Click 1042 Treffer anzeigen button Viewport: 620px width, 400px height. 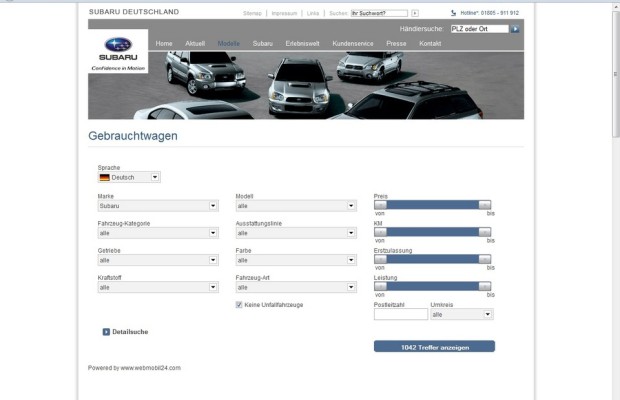434,347
